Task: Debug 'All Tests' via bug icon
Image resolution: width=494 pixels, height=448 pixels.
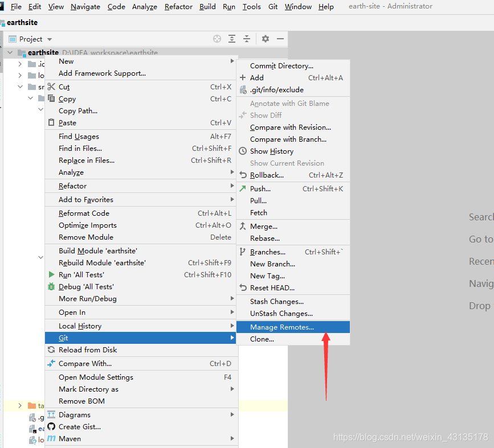Action: point(51,286)
